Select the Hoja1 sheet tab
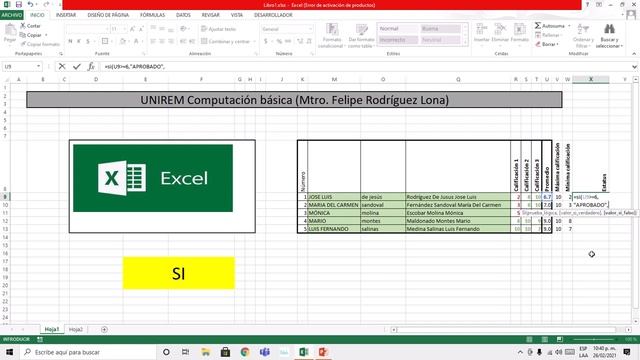Image resolution: width=640 pixels, height=360 pixels. click(51, 329)
